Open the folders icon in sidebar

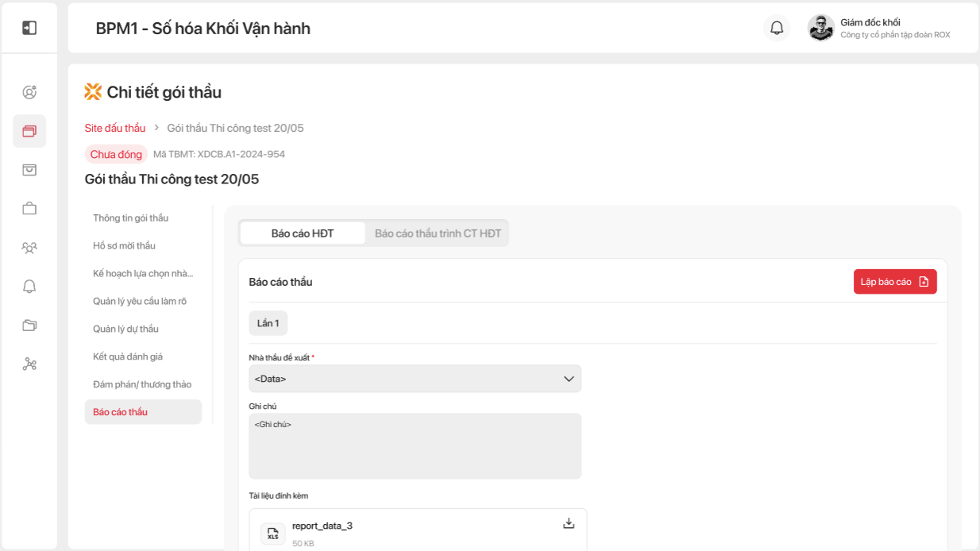[x=29, y=325]
